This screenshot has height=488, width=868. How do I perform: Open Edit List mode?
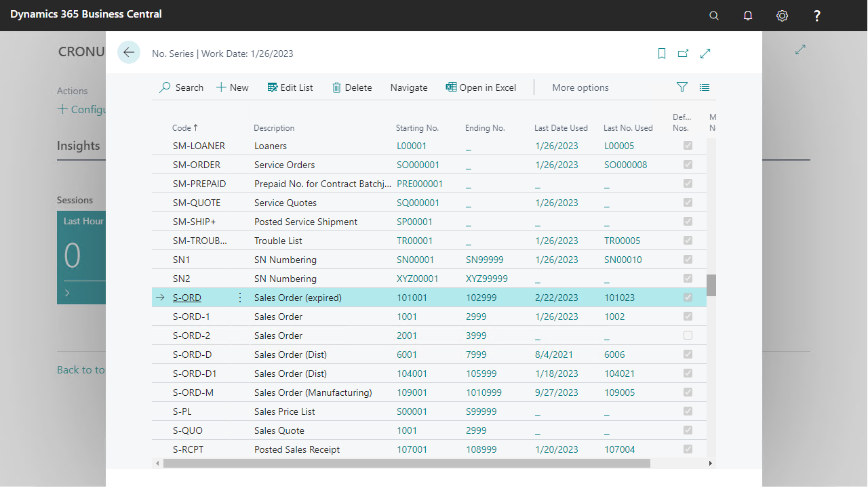coord(290,87)
